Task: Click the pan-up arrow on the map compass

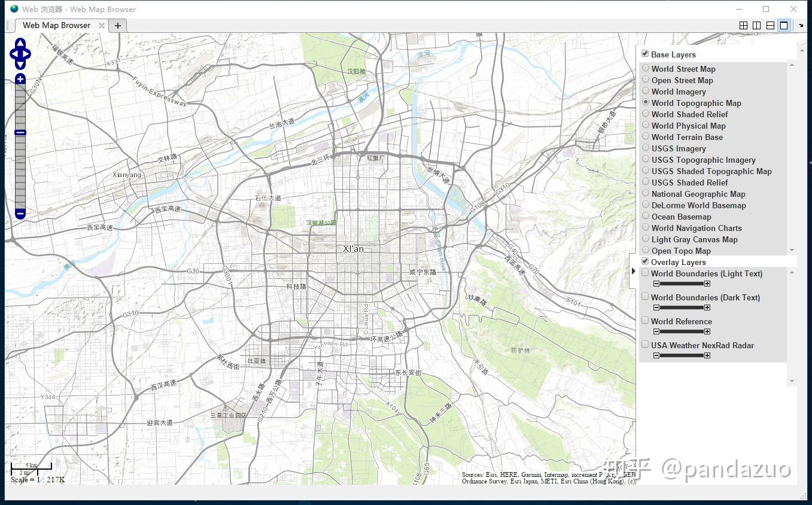Action: (x=20, y=42)
